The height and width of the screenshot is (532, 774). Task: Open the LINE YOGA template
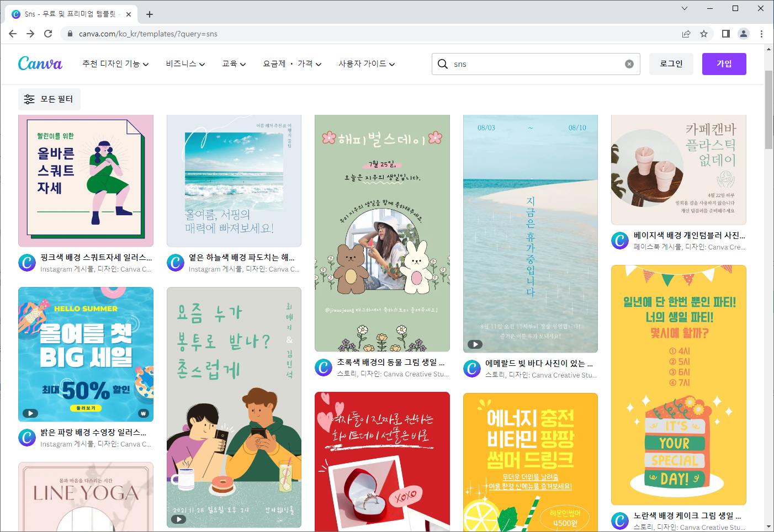pos(86,497)
